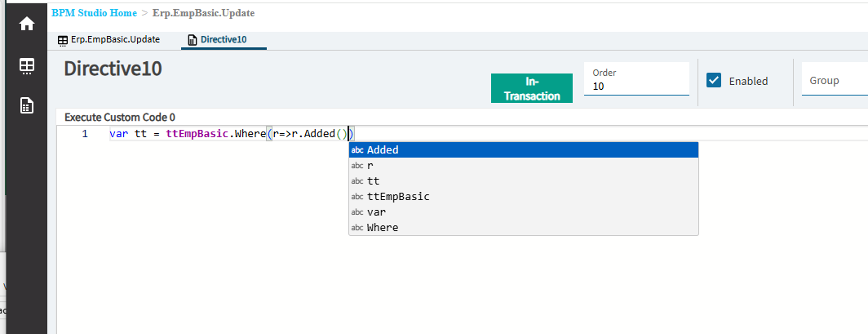Choose 'r' from autocomplete list
This screenshot has height=334, width=868.
coord(524,166)
